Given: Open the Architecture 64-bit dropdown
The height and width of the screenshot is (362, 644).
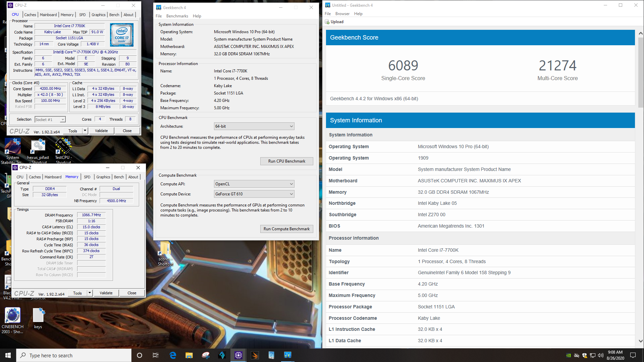Looking at the screenshot, I should [x=254, y=126].
